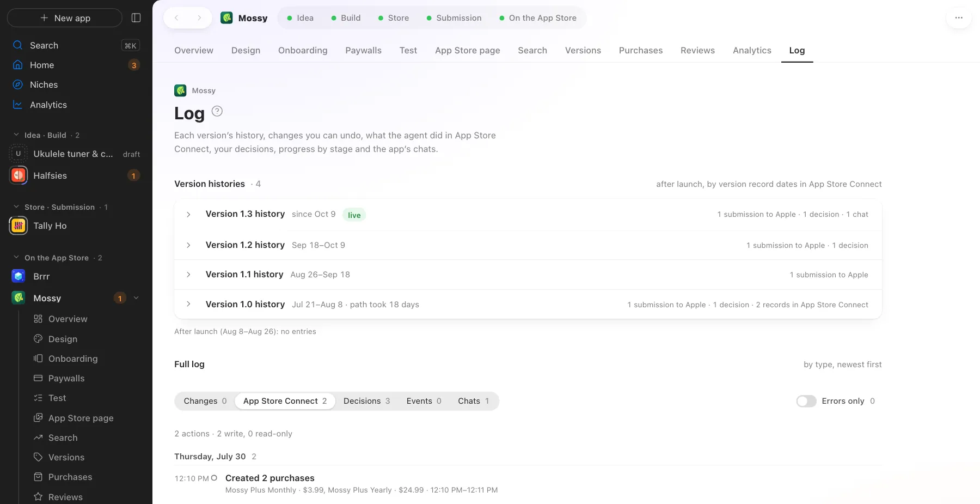Open Onboarding in Mossy sidebar submenu
Screen dimensions: 980x504
tap(73, 359)
